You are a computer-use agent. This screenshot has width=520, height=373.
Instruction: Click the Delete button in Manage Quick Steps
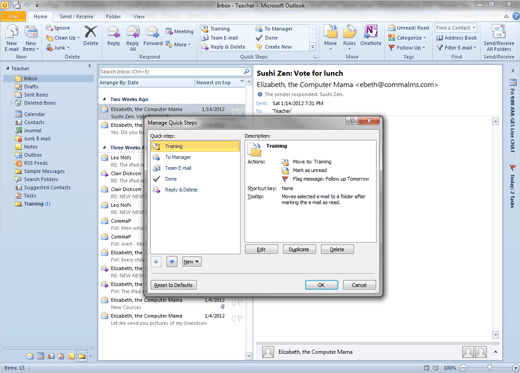click(x=337, y=249)
